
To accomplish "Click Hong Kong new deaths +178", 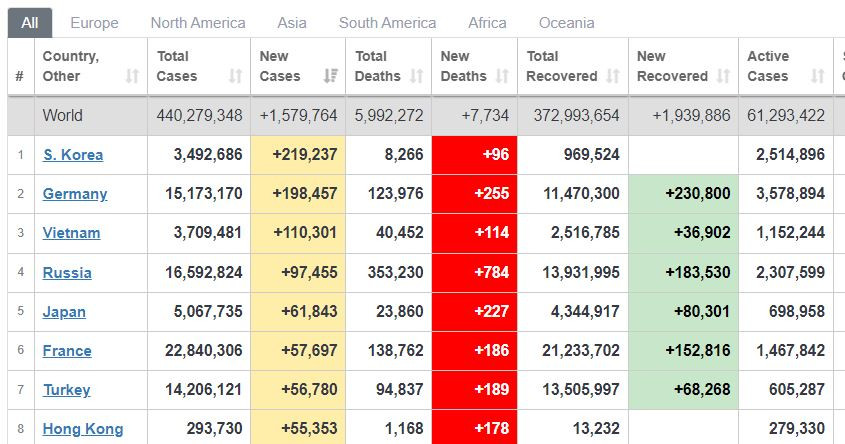I will [492, 429].
